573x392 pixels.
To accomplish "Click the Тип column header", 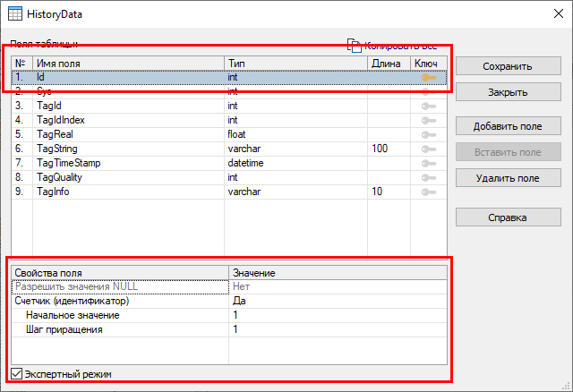I will (x=295, y=64).
